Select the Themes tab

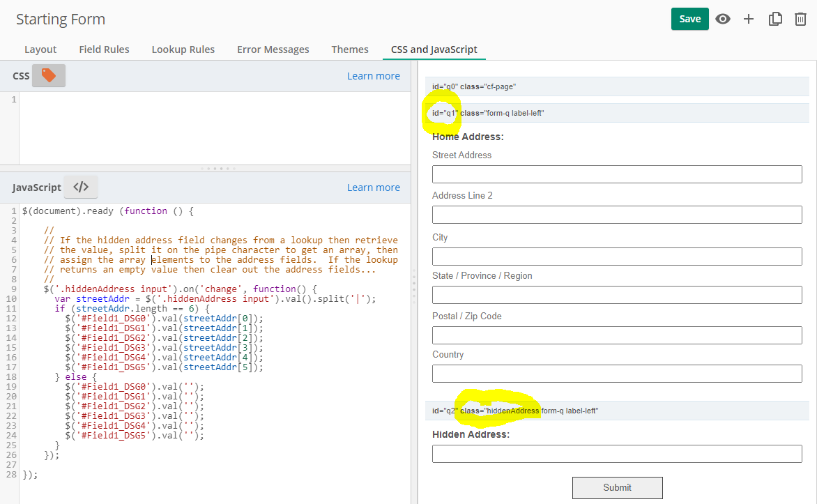click(x=350, y=49)
